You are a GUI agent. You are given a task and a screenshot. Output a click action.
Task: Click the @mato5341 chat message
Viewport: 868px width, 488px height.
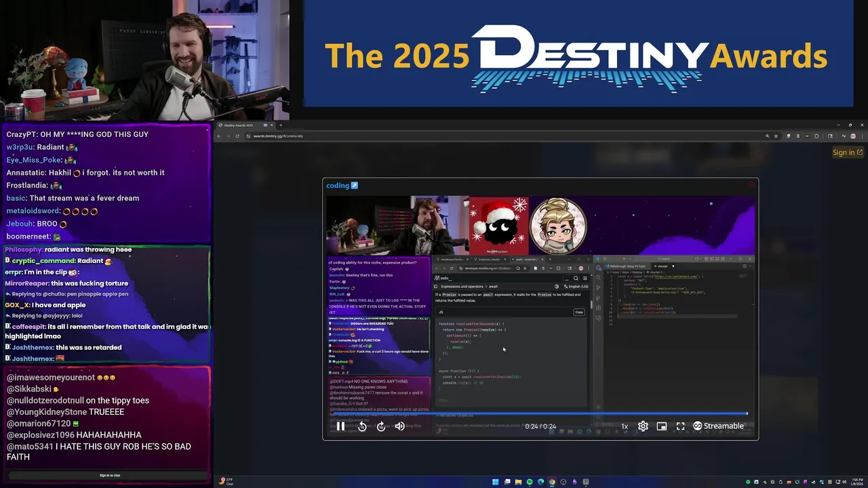pyautogui.click(x=99, y=451)
